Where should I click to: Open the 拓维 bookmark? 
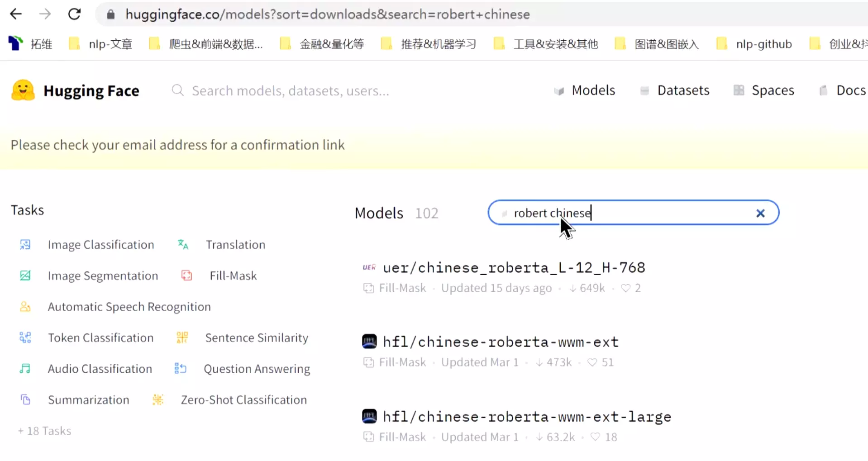pos(30,44)
